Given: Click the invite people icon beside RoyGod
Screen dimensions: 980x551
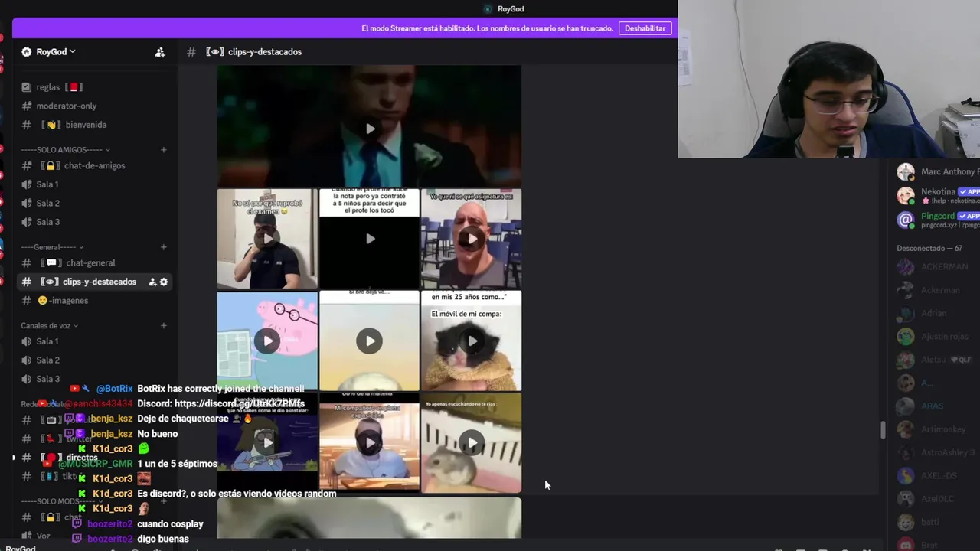Looking at the screenshot, I should 160,52.
